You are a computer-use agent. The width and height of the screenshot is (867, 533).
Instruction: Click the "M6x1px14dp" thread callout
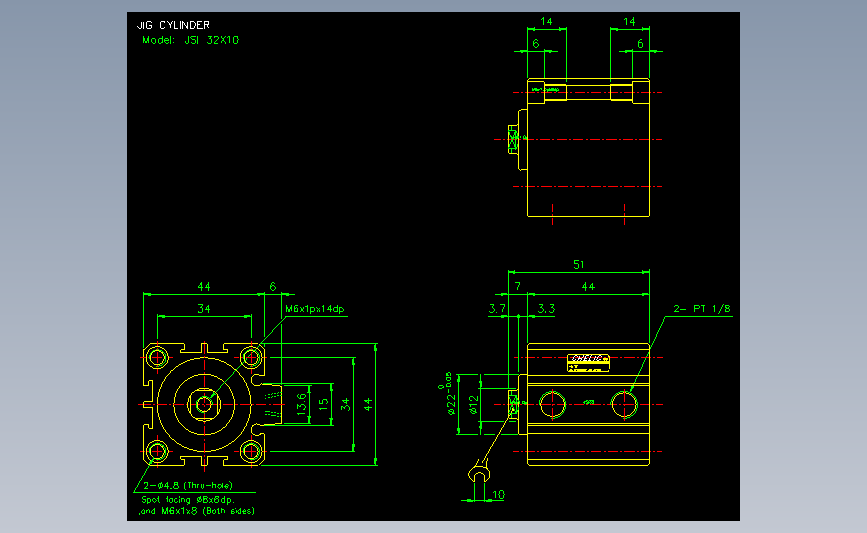[315, 309]
